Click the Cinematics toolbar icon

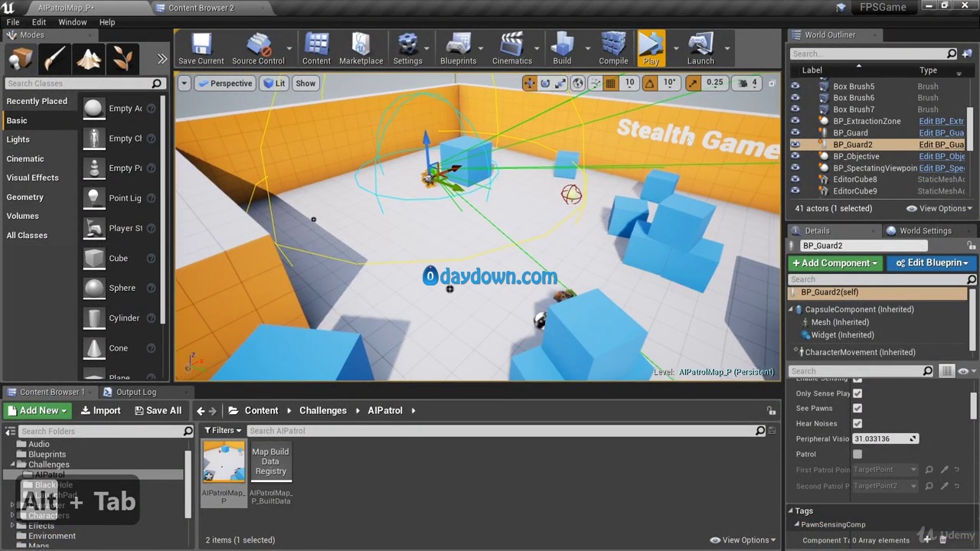tap(511, 49)
